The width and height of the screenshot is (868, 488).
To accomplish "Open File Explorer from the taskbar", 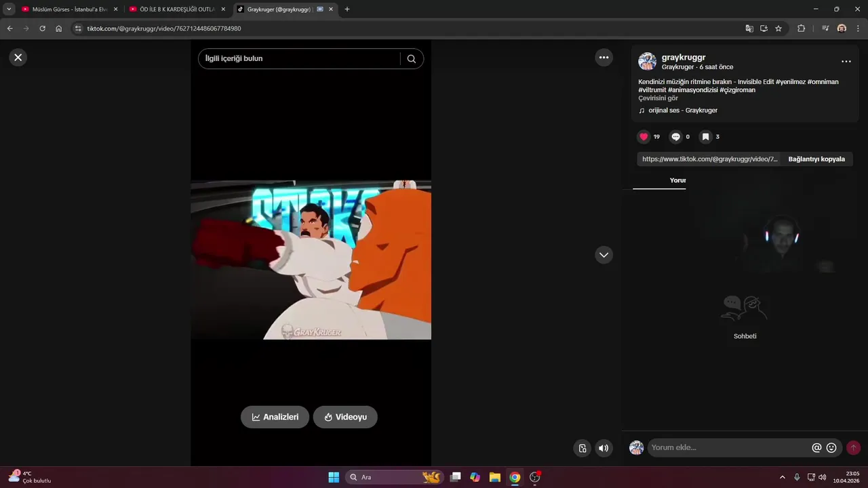I will [495, 477].
